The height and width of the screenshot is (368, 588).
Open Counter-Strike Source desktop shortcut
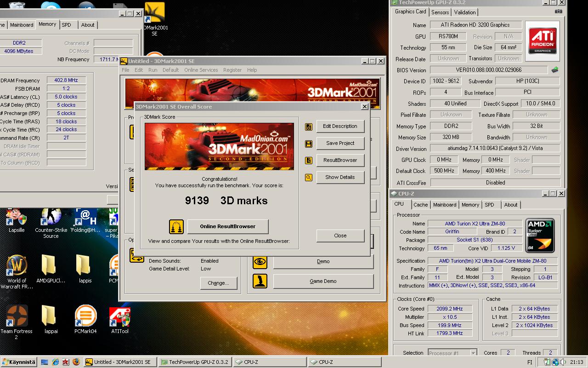coord(51,224)
